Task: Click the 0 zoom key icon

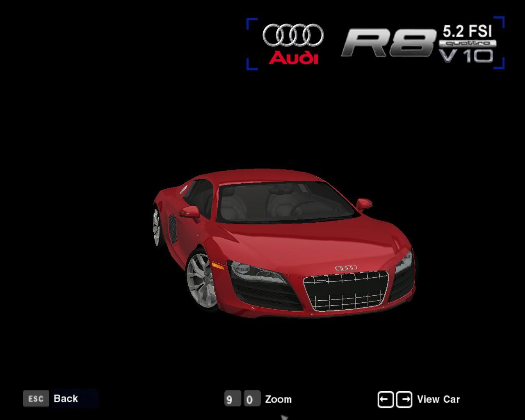Action: [x=252, y=399]
